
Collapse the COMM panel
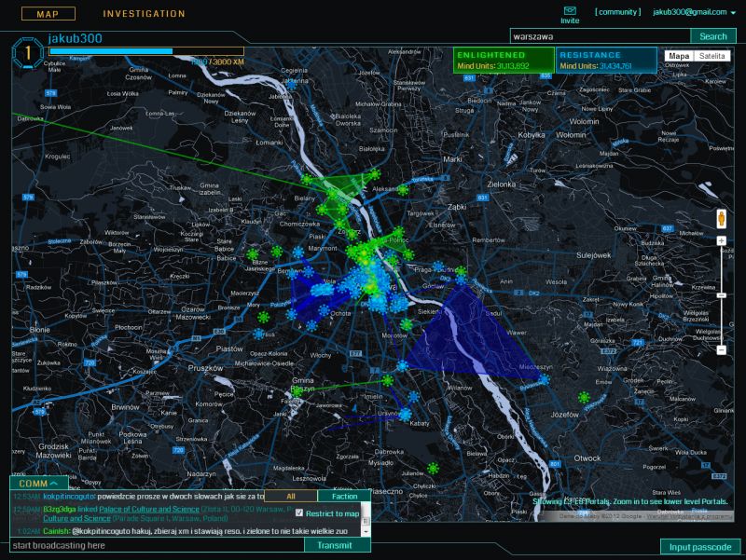coord(39,484)
